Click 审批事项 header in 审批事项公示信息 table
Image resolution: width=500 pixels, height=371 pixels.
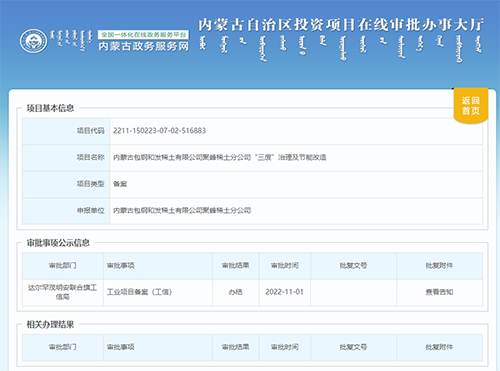click(x=158, y=266)
